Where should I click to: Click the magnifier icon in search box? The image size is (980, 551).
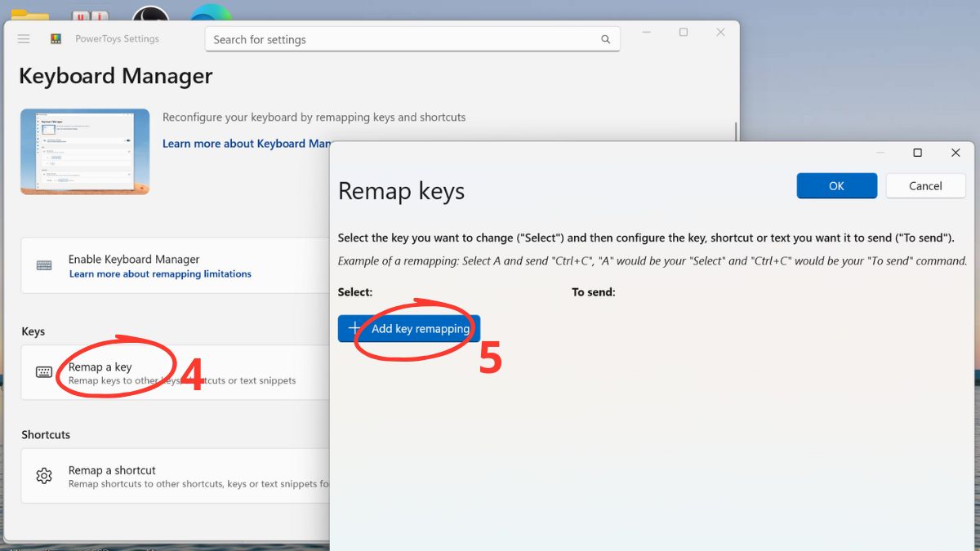click(605, 39)
